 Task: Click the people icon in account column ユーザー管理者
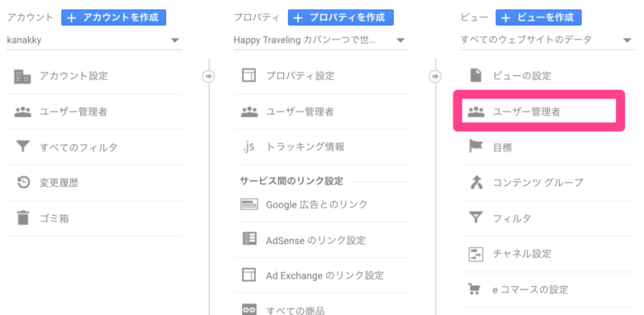click(22, 112)
